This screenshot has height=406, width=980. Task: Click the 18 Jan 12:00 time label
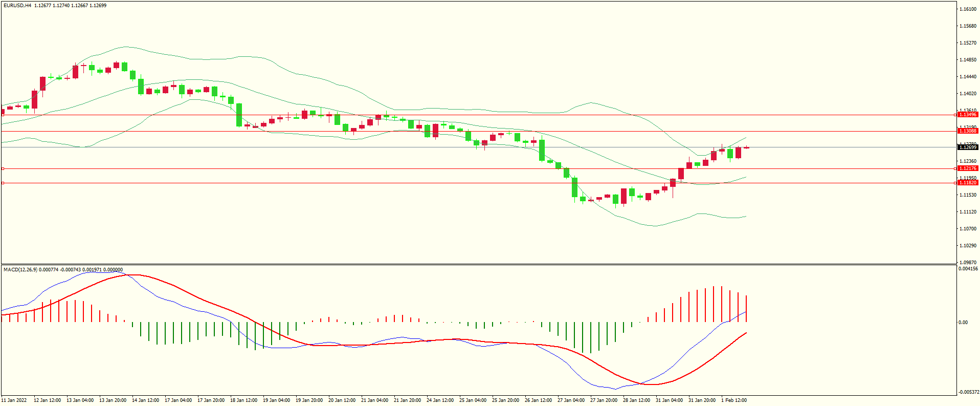pos(243,400)
